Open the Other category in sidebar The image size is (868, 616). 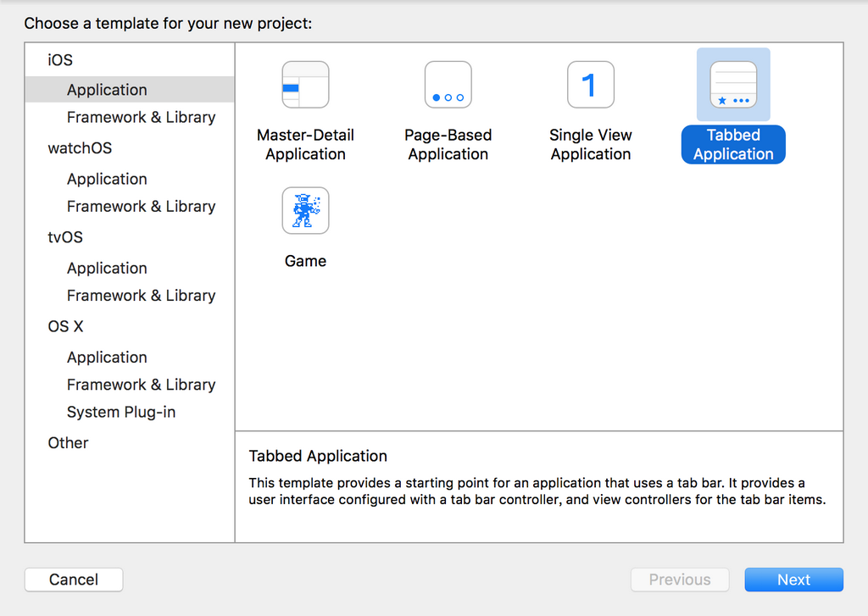click(68, 442)
